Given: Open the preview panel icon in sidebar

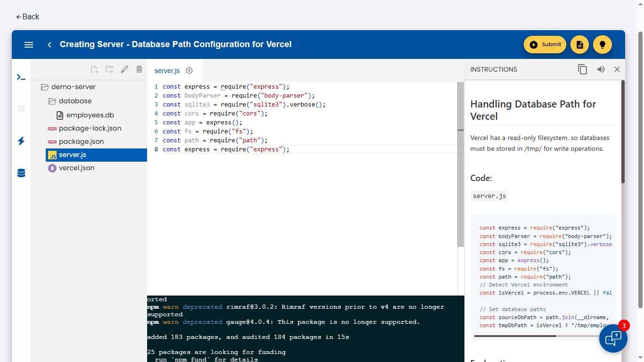Looking at the screenshot, I should click(21, 109).
